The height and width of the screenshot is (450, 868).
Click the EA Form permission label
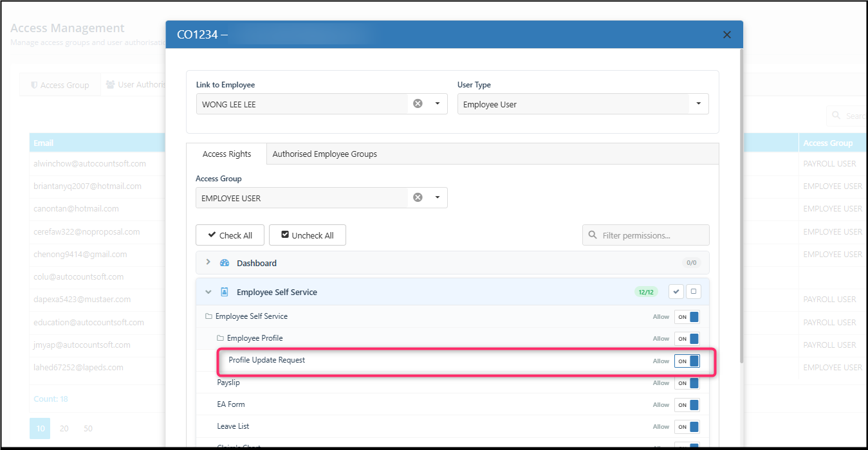click(x=231, y=404)
